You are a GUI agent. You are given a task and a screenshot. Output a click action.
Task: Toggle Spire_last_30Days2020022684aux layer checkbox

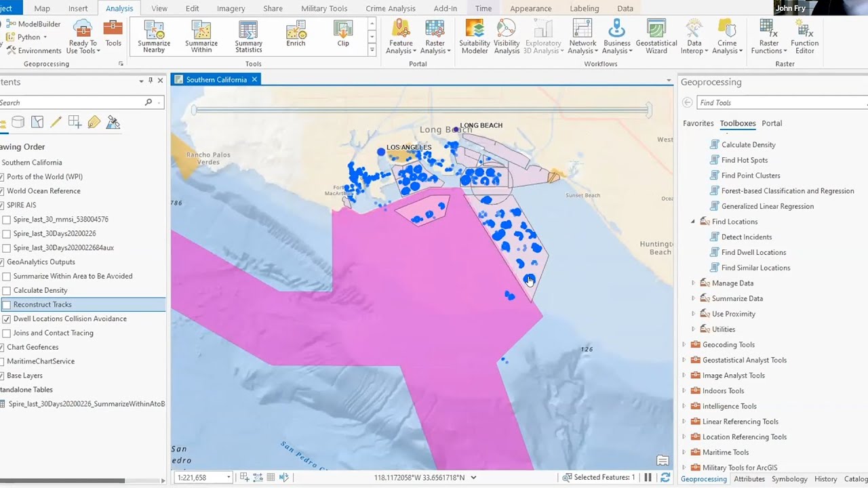pos(7,248)
